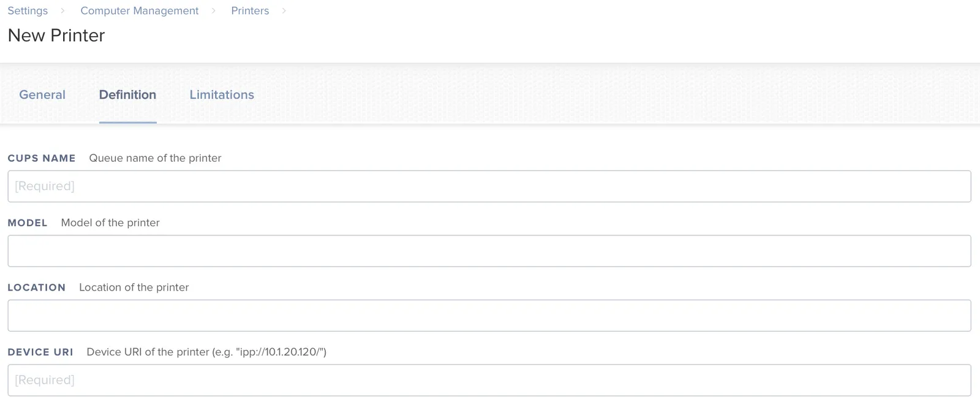Click the DEVICE URI field label
This screenshot has width=980, height=404.
coord(40,352)
